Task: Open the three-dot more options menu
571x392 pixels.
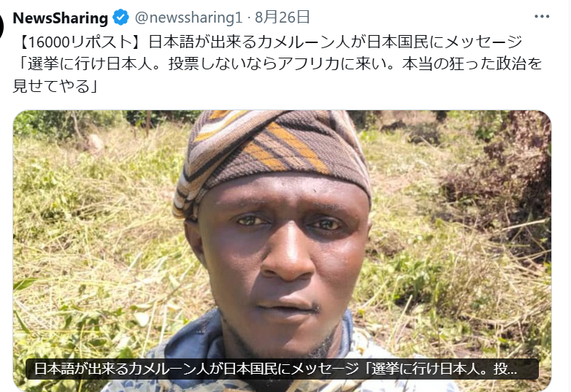Action: (542, 16)
